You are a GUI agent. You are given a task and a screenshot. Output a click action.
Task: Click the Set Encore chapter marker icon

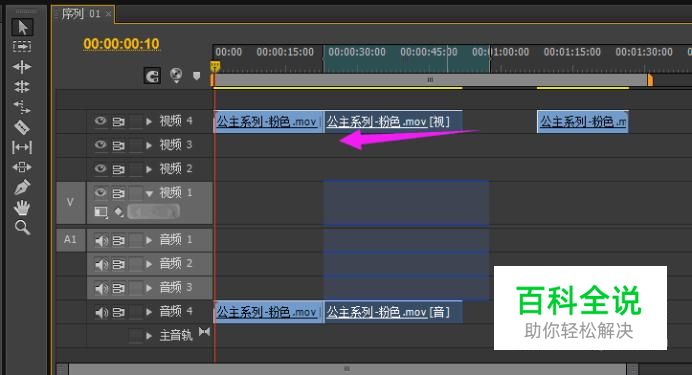tap(176, 75)
